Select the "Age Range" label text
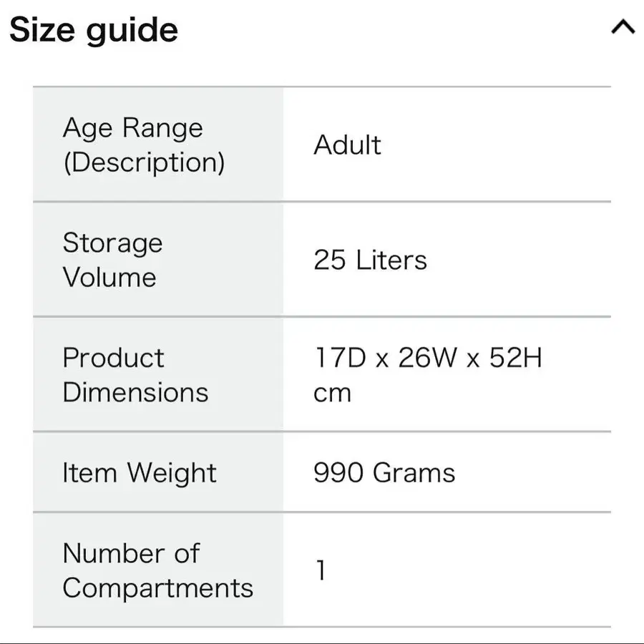The width and height of the screenshot is (644, 644). pos(133,128)
